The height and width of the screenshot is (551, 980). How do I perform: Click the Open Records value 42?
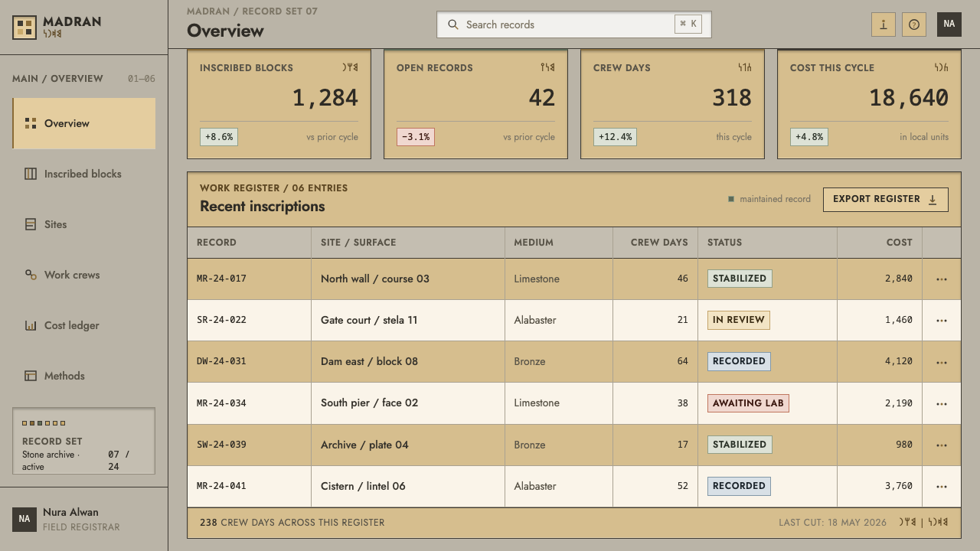542,97
